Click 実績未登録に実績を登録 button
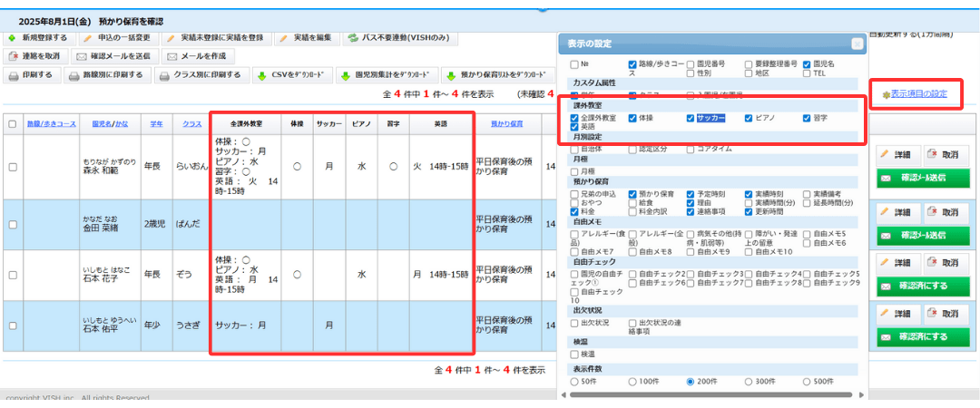980x408 pixels. [x=216, y=38]
